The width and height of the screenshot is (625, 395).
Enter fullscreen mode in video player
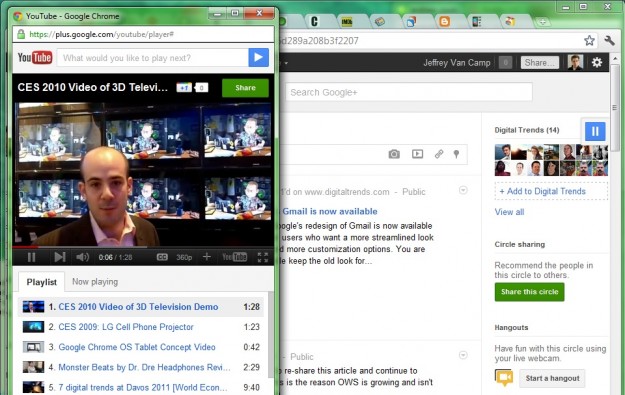[x=263, y=257]
